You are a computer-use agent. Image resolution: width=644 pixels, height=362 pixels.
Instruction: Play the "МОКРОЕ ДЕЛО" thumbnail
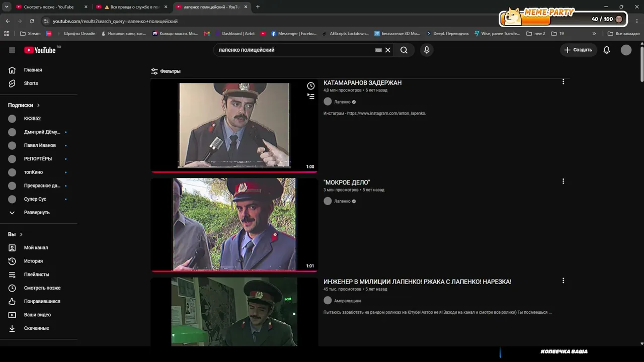pyautogui.click(x=234, y=225)
